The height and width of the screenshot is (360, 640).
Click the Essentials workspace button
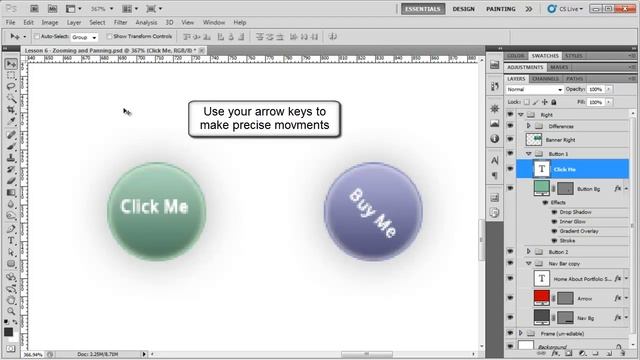point(423,9)
